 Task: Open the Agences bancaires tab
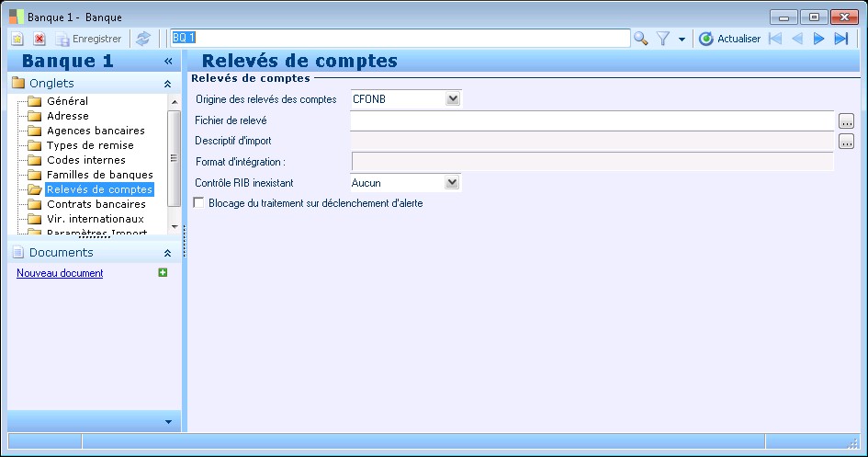[96, 131]
